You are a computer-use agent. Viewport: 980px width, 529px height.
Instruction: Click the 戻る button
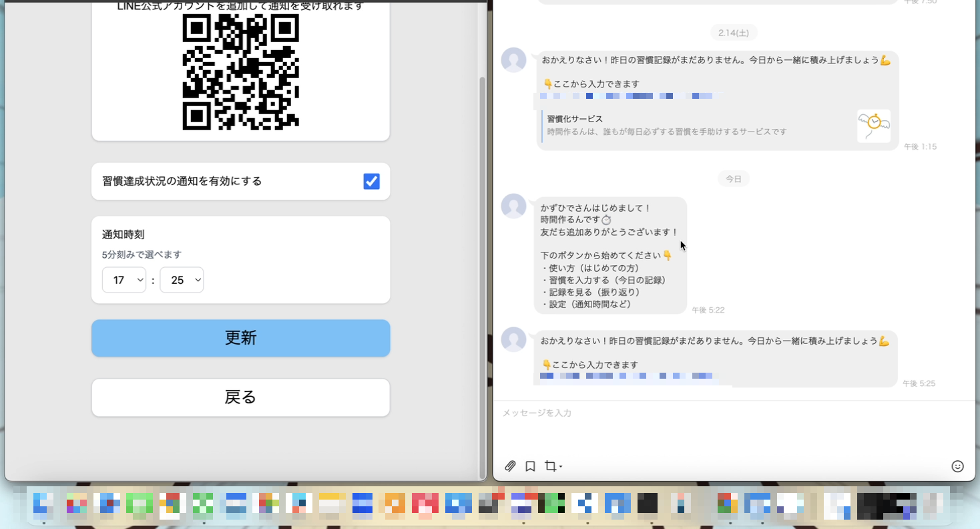(x=241, y=397)
